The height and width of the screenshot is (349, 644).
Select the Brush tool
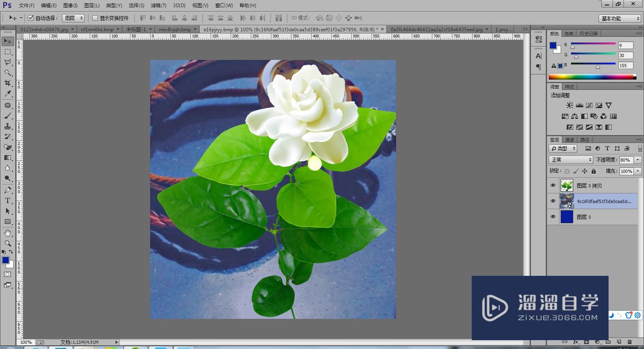8,116
